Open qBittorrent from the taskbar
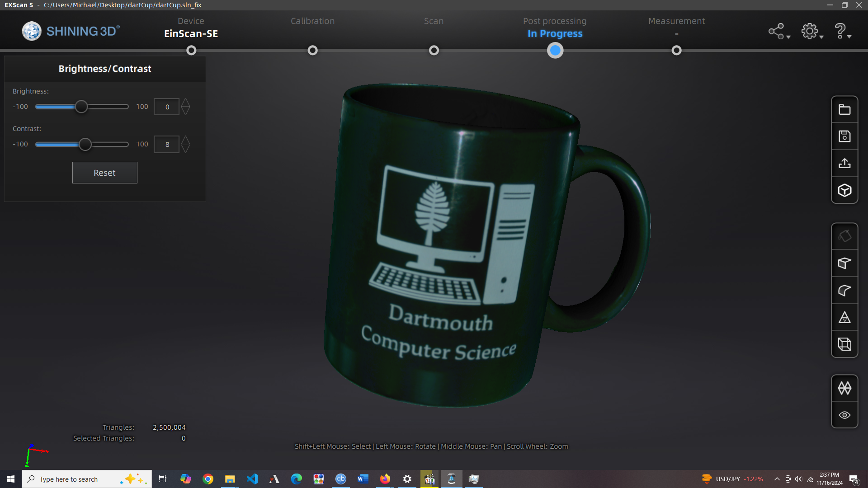This screenshot has width=868, height=488. [341, 479]
